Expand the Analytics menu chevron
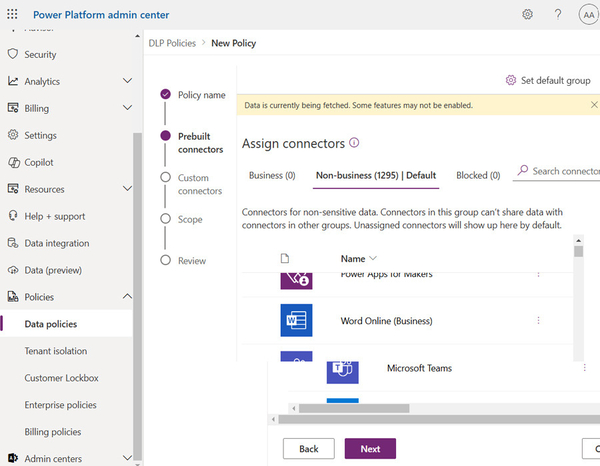This screenshot has width=600, height=466. (127, 81)
